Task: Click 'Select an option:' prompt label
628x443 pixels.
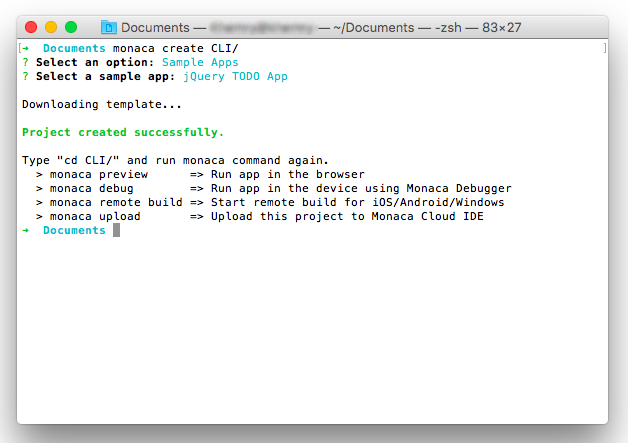Action: click(x=95, y=62)
